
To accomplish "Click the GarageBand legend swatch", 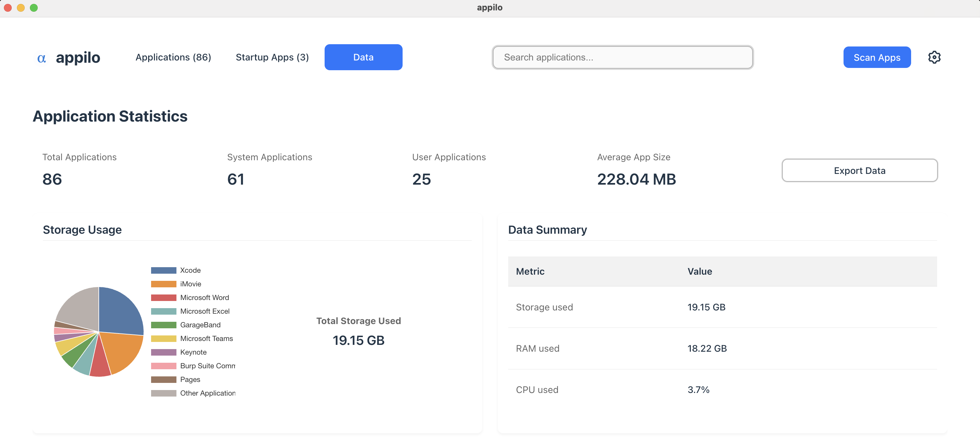I will (163, 325).
